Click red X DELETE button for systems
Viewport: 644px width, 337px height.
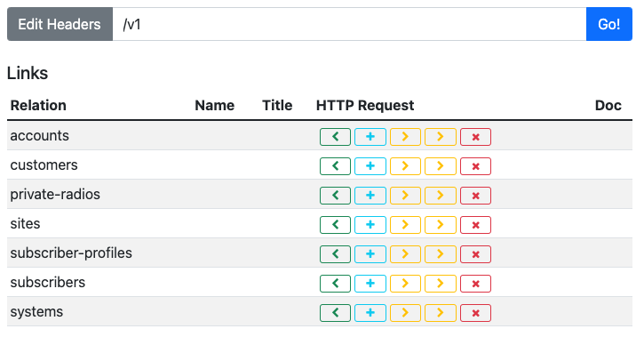pyautogui.click(x=475, y=313)
